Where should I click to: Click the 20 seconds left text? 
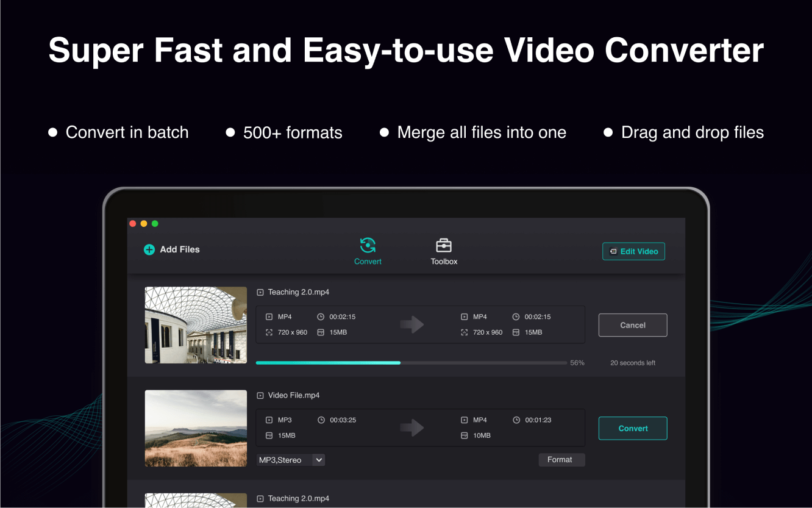click(x=633, y=363)
